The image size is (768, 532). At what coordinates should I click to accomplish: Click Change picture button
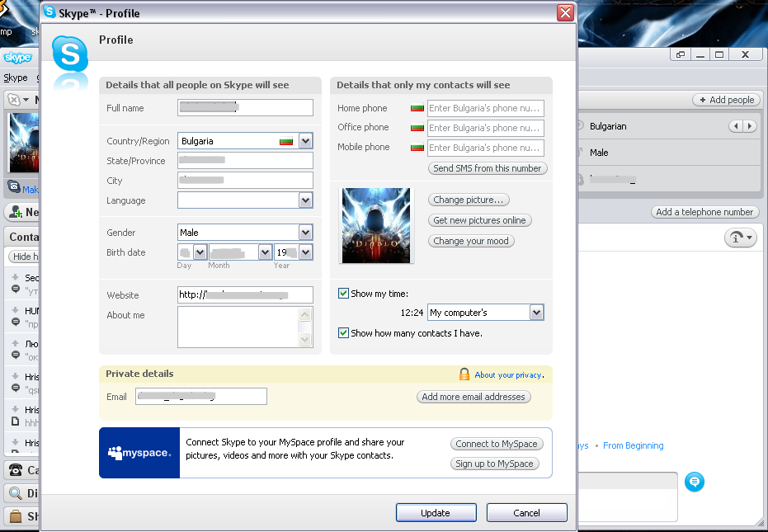pyautogui.click(x=469, y=200)
